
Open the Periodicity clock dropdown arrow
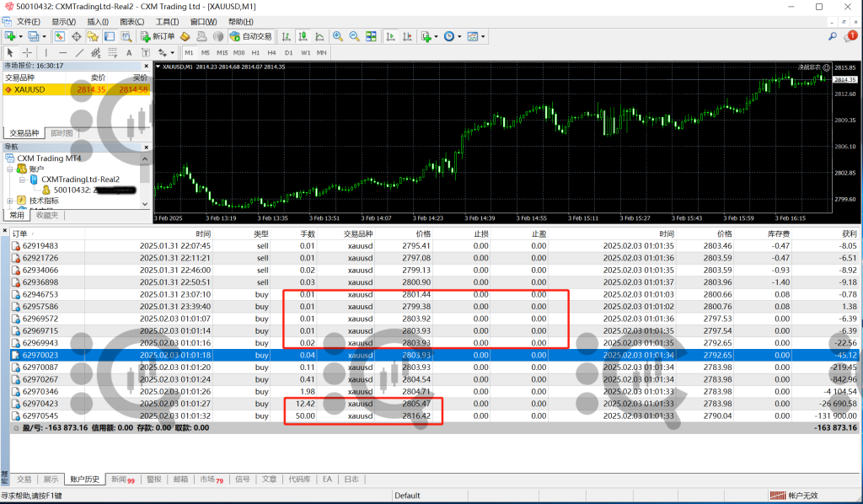[458, 36]
